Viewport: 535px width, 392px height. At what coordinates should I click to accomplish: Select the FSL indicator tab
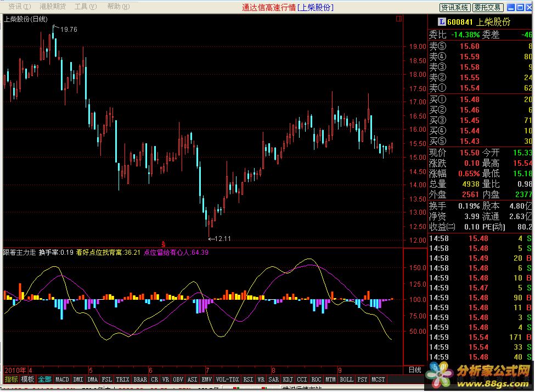coord(107,379)
